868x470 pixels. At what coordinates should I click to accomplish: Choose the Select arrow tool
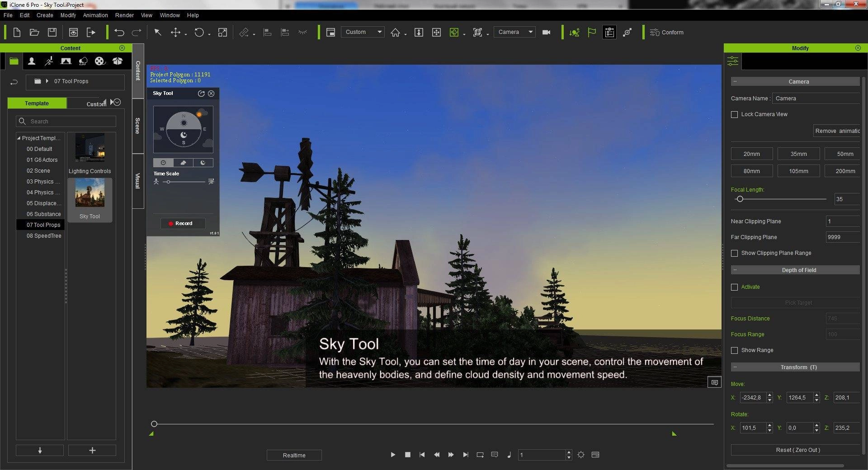[x=158, y=33]
